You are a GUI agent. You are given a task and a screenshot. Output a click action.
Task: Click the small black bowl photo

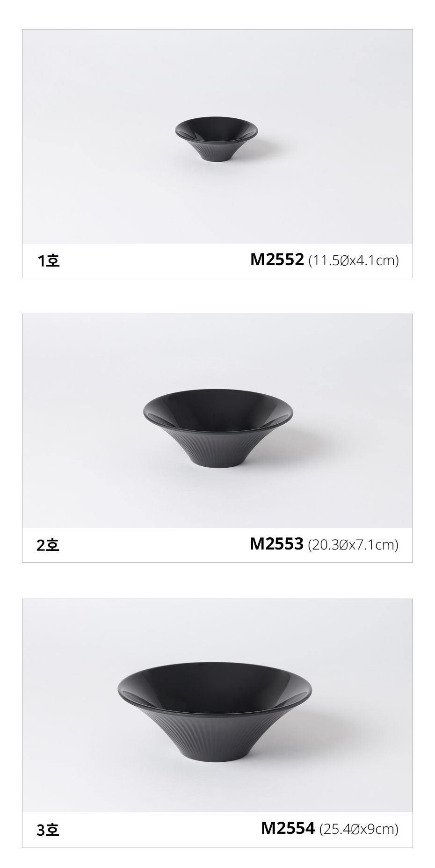[216, 138]
